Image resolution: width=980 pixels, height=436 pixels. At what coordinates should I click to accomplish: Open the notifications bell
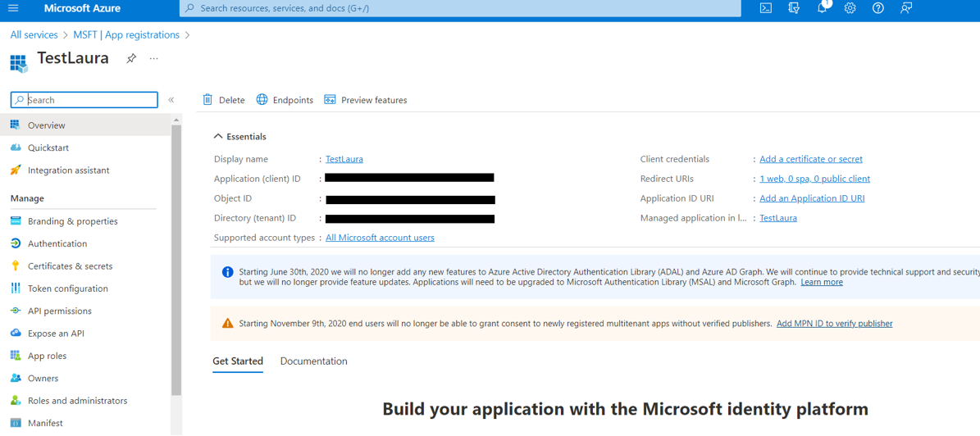(x=823, y=8)
